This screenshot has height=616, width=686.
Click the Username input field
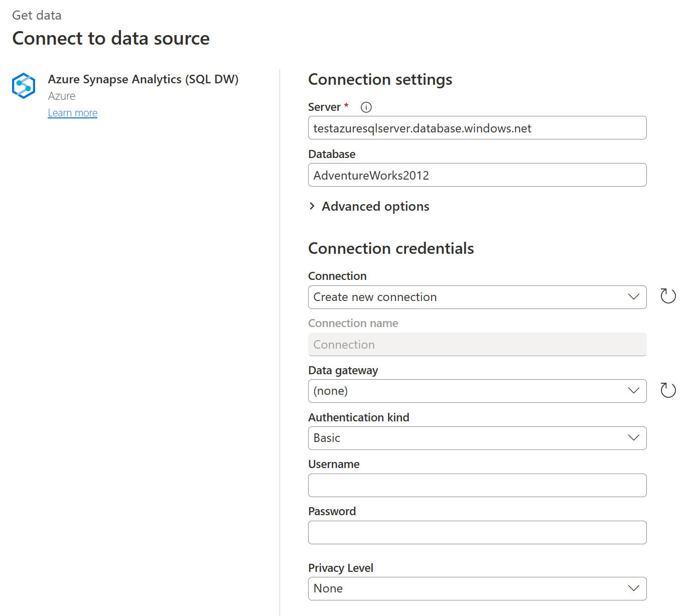pos(477,485)
